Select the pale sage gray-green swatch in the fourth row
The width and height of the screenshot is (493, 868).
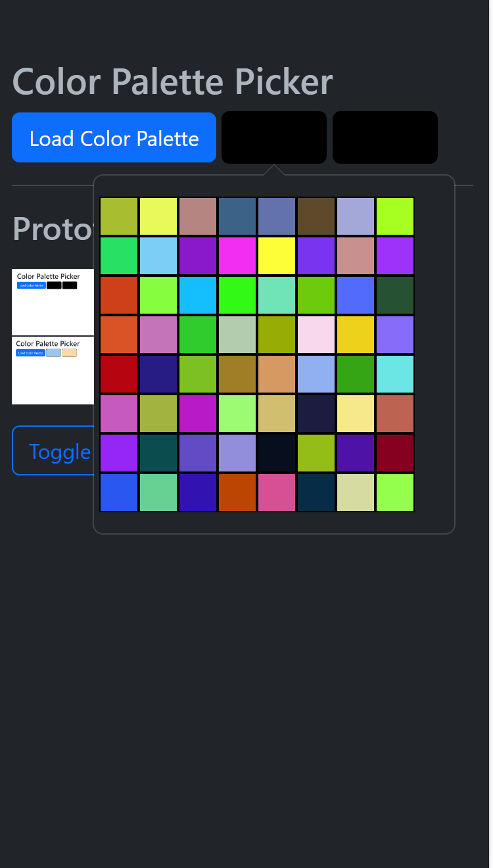point(237,335)
